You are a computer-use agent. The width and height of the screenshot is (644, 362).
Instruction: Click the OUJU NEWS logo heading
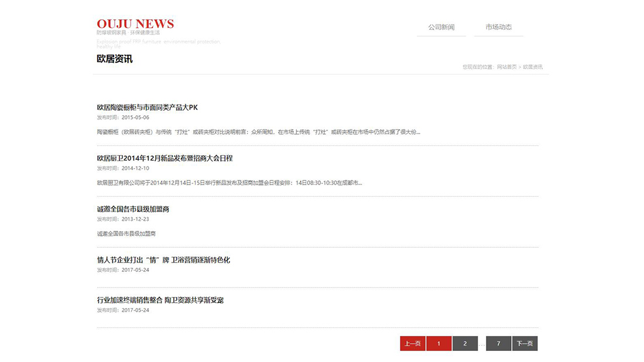(135, 24)
